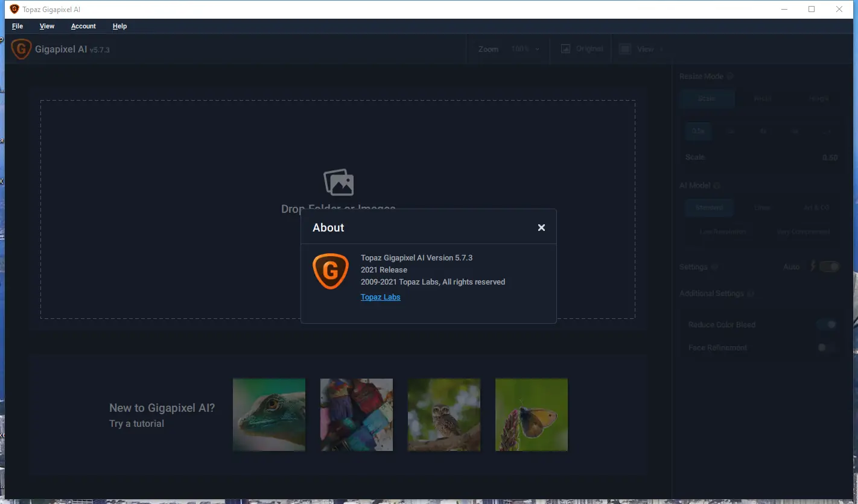Open the colorful fabric tutorial thumbnail
The width and height of the screenshot is (858, 504).
(357, 415)
